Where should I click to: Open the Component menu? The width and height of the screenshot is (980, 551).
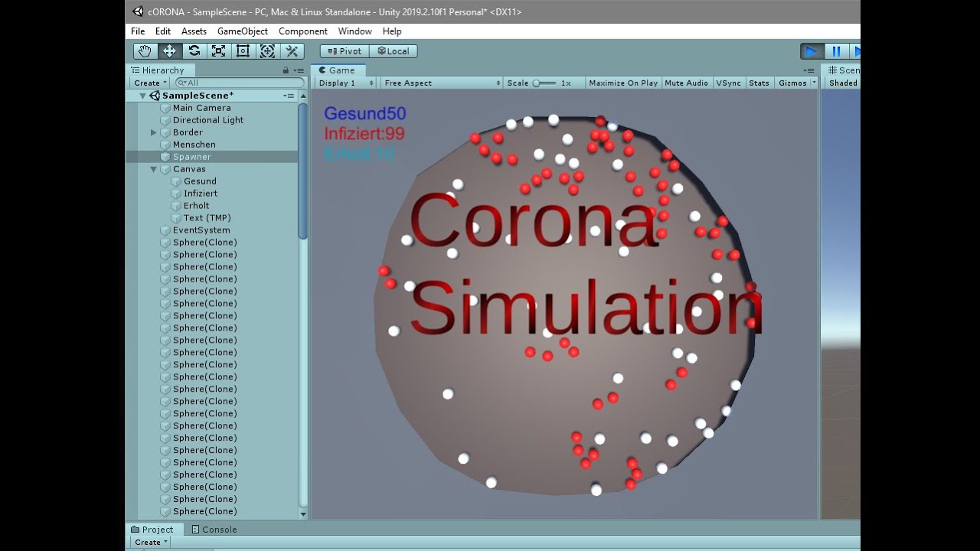(x=303, y=31)
